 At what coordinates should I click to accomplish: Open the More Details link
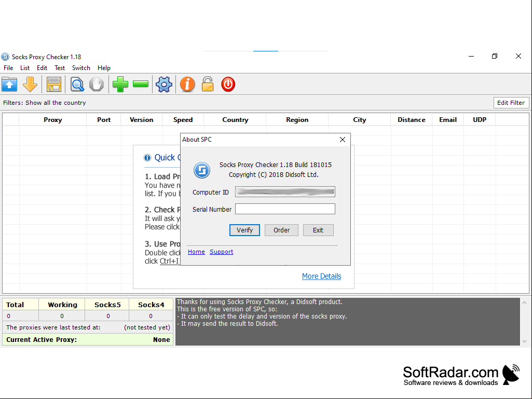[321, 276]
